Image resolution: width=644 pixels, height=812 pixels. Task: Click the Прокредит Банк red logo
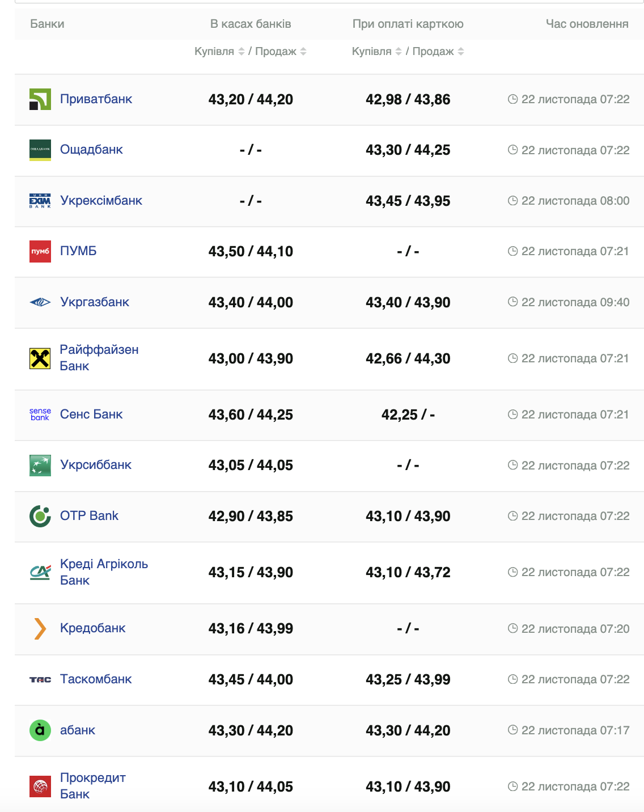click(x=40, y=786)
